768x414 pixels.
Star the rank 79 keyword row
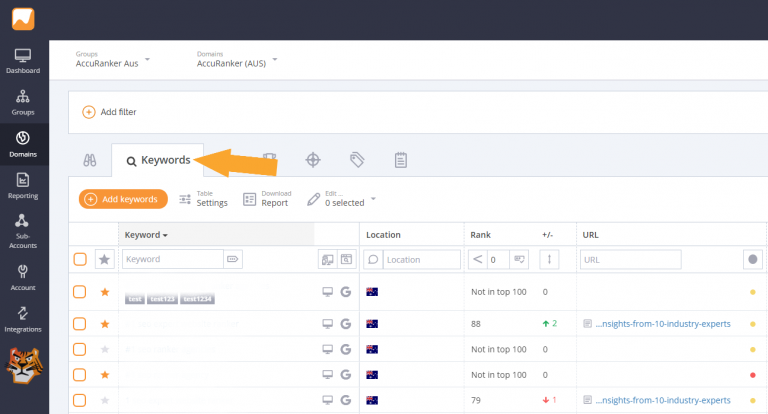pyautogui.click(x=105, y=400)
